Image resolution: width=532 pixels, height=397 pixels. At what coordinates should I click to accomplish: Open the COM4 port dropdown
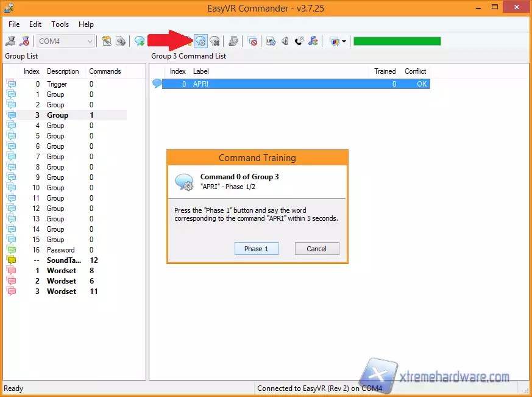tap(65, 41)
